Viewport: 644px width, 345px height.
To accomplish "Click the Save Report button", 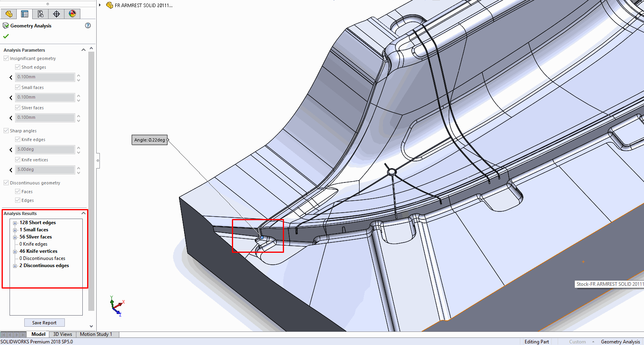I will click(44, 323).
